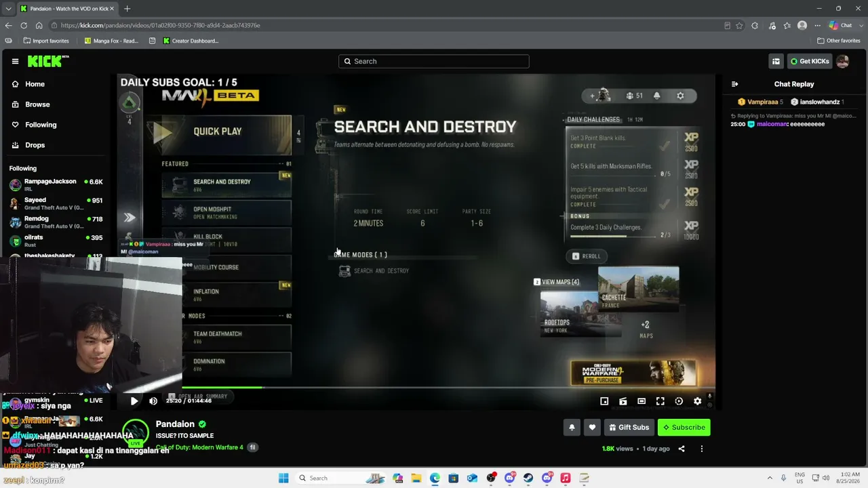This screenshot has width=868, height=488.
Task: Open video player settings gear
Action: [x=697, y=401]
